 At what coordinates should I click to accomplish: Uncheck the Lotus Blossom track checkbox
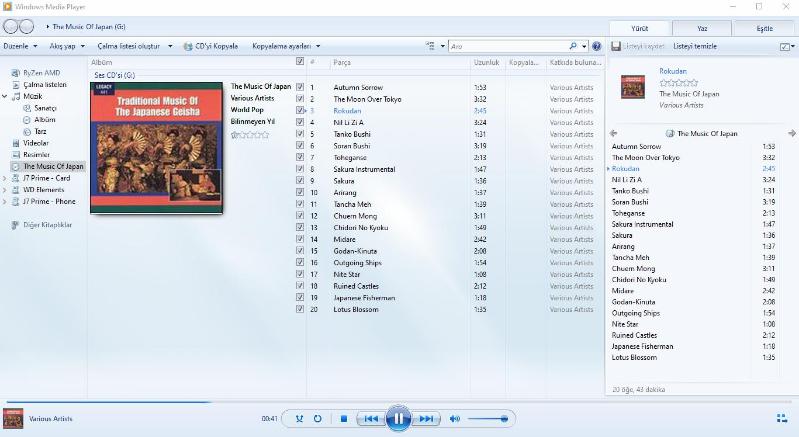tap(300, 309)
